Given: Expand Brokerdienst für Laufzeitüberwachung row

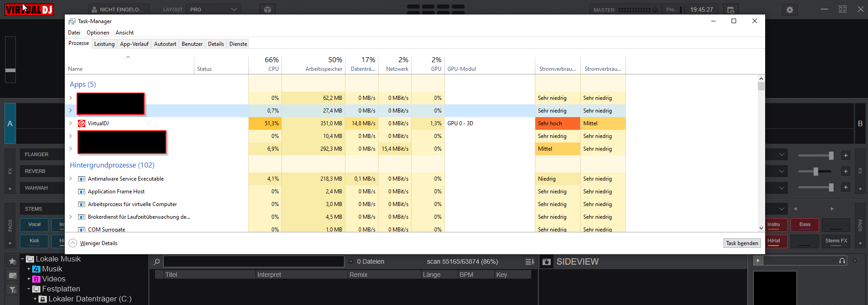Looking at the screenshot, I should click(x=71, y=217).
